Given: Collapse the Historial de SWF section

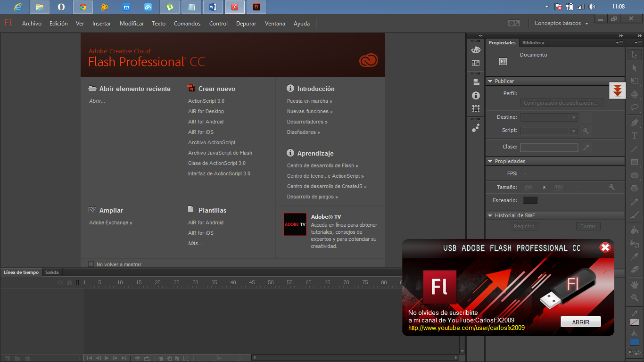Looking at the screenshot, I should pos(490,215).
